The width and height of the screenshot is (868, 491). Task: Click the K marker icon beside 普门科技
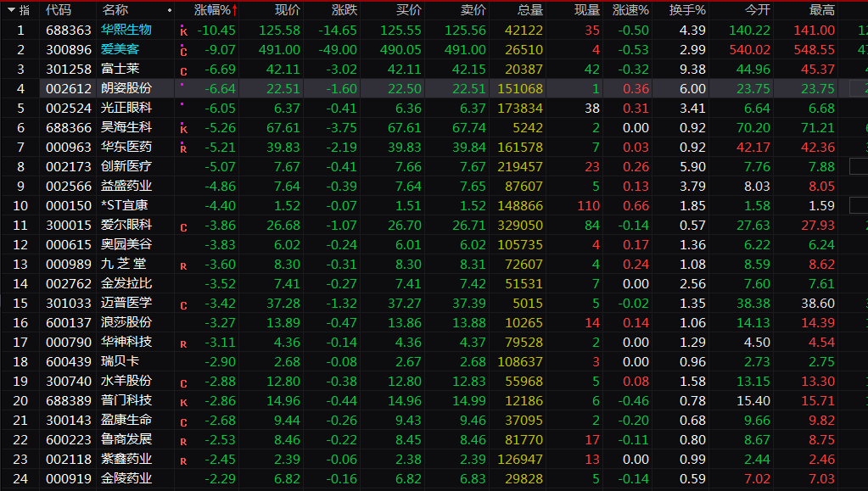[x=183, y=402]
